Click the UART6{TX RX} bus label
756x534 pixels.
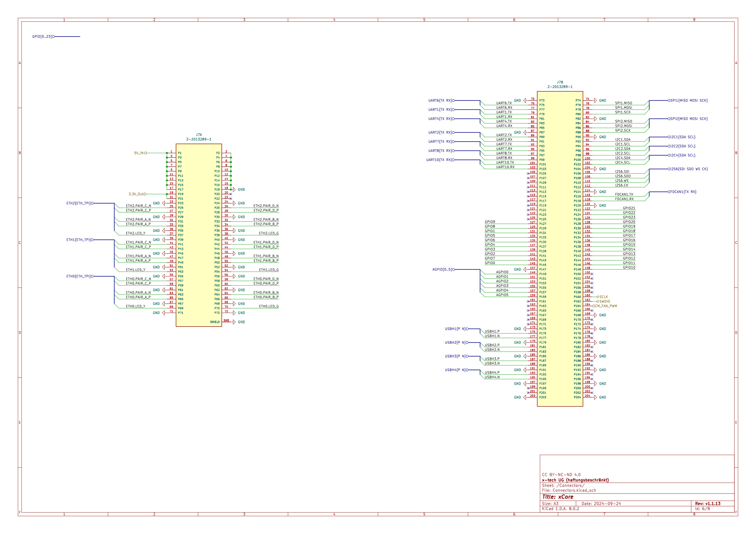[x=442, y=100]
